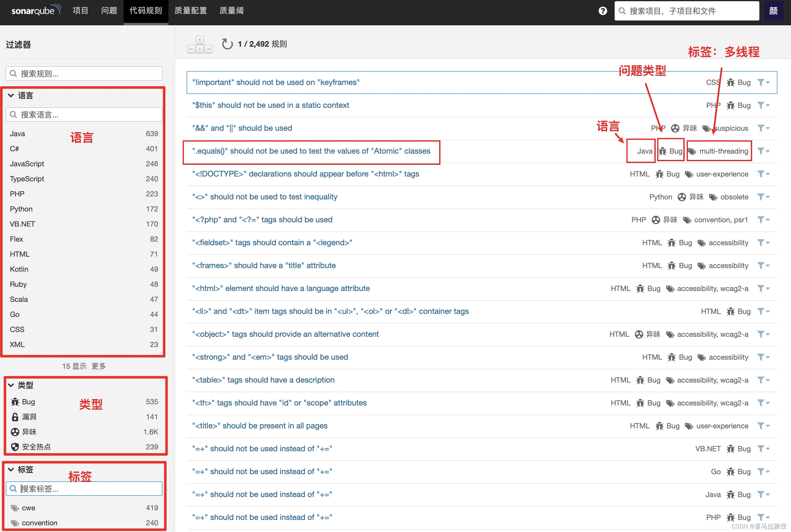Image resolution: width=791 pixels, height=532 pixels.
Task: Click 异味 icon on "<object>" tags rule
Action: click(639, 335)
